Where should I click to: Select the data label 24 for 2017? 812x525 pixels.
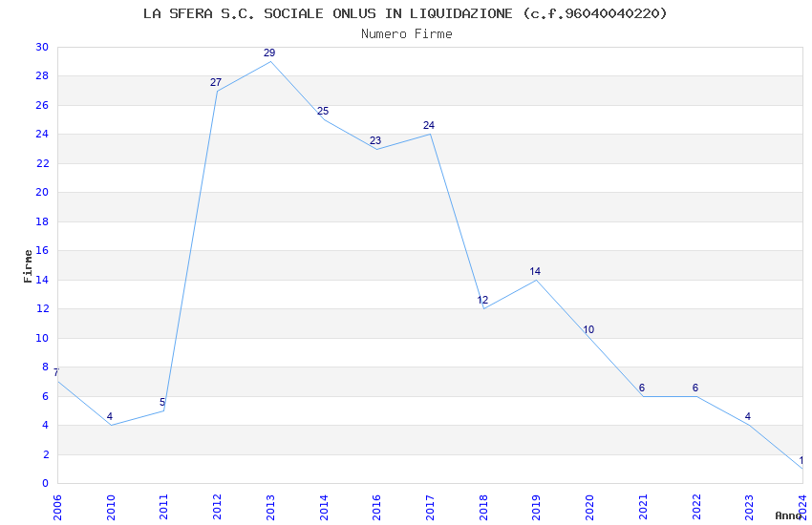[x=429, y=126]
